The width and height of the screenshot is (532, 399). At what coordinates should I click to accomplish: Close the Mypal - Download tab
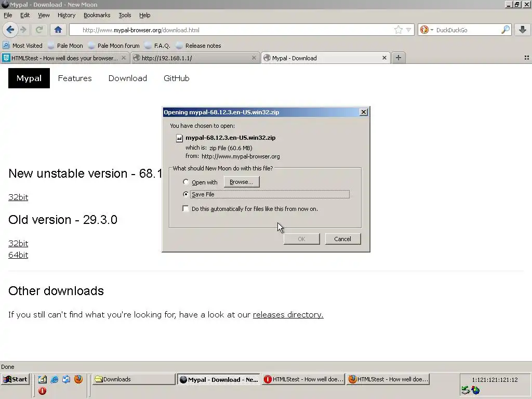click(x=384, y=58)
